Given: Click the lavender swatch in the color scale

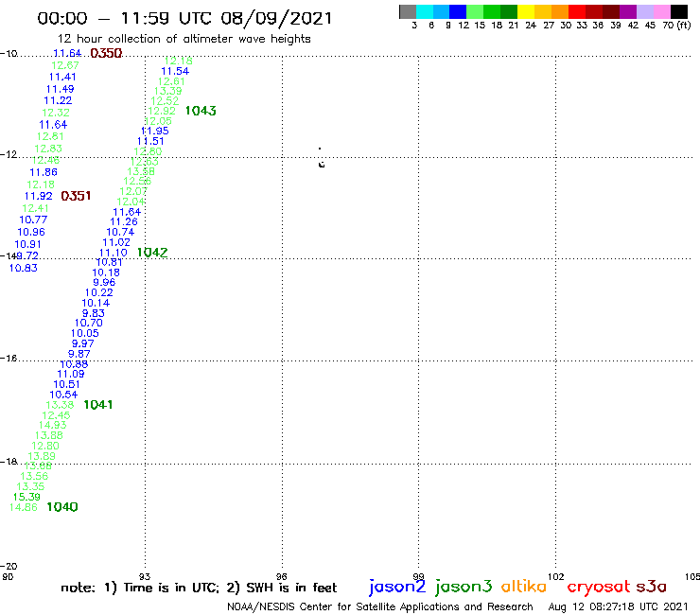Looking at the screenshot, I should tap(644, 11).
